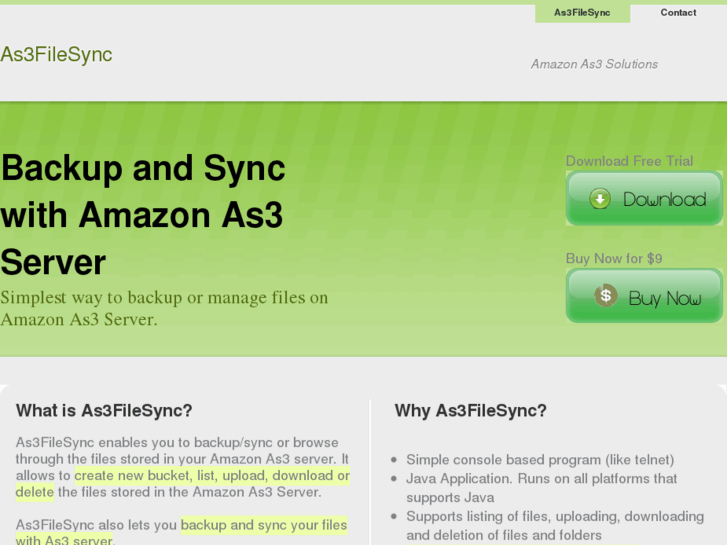Click the 'Amazon As3 Solutions' tagline
The width and height of the screenshot is (727, 545).
pos(594,64)
